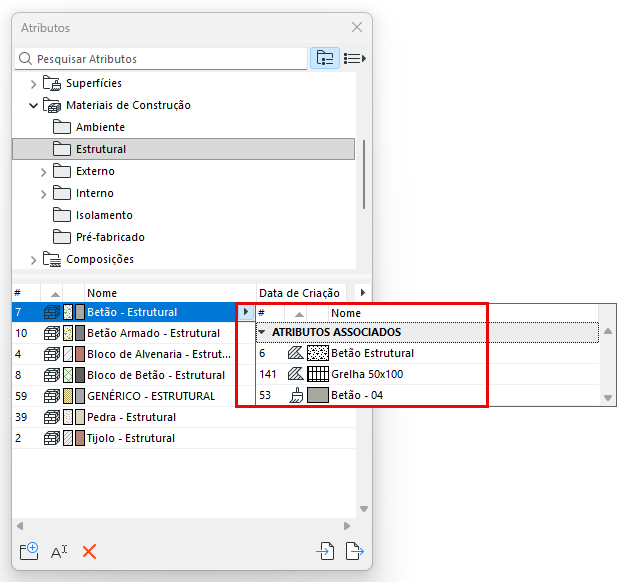Close the Atributos panel
The height and width of the screenshot is (582, 626).
click(357, 27)
